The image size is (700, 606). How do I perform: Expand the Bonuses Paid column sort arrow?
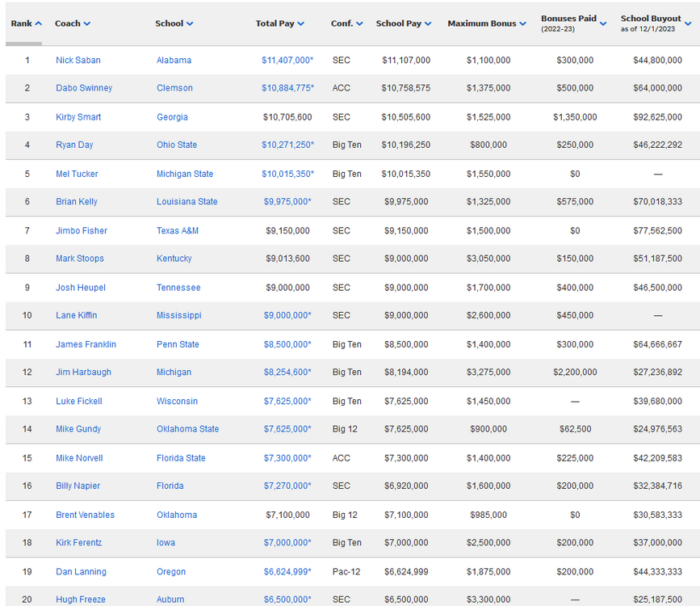pos(603,23)
